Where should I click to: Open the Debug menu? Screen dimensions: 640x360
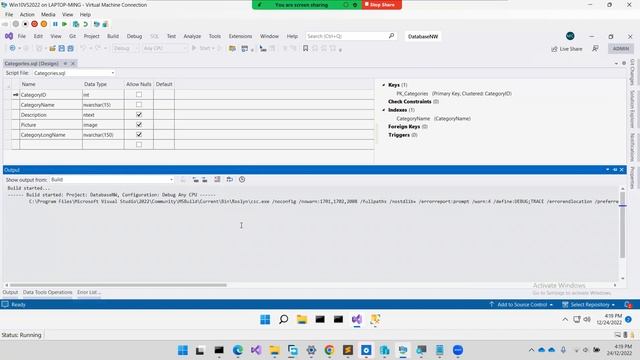click(x=134, y=36)
